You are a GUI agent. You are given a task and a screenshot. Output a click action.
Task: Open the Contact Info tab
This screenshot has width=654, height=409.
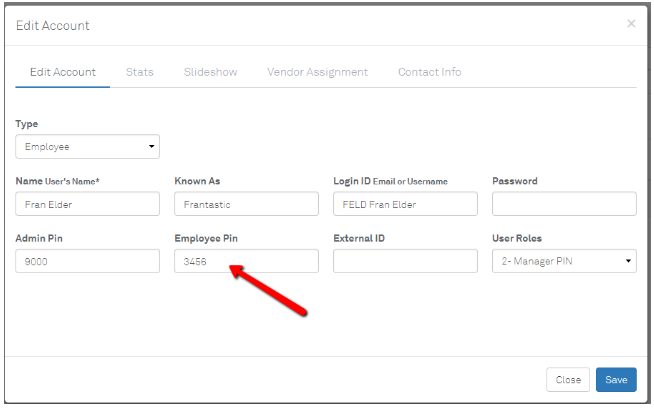coord(429,72)
